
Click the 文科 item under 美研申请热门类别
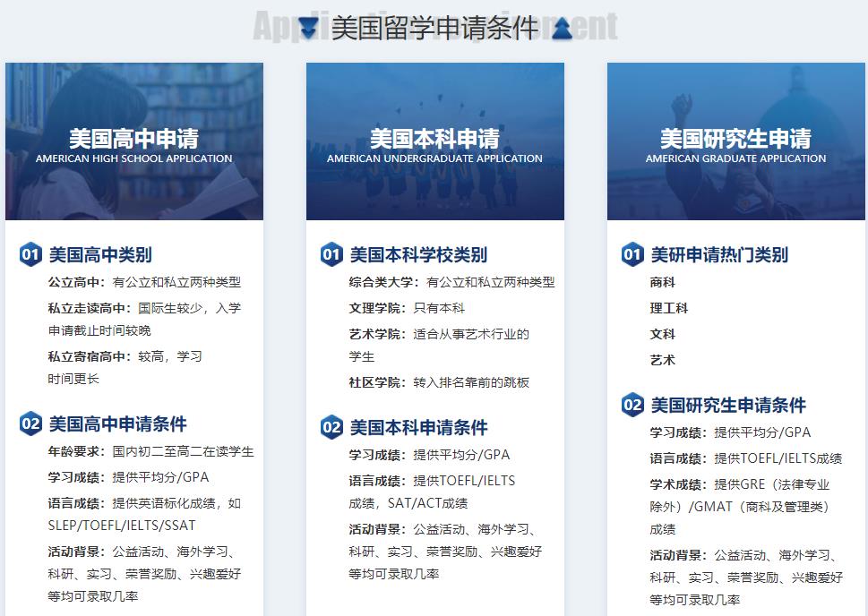(x=663, y=334)
